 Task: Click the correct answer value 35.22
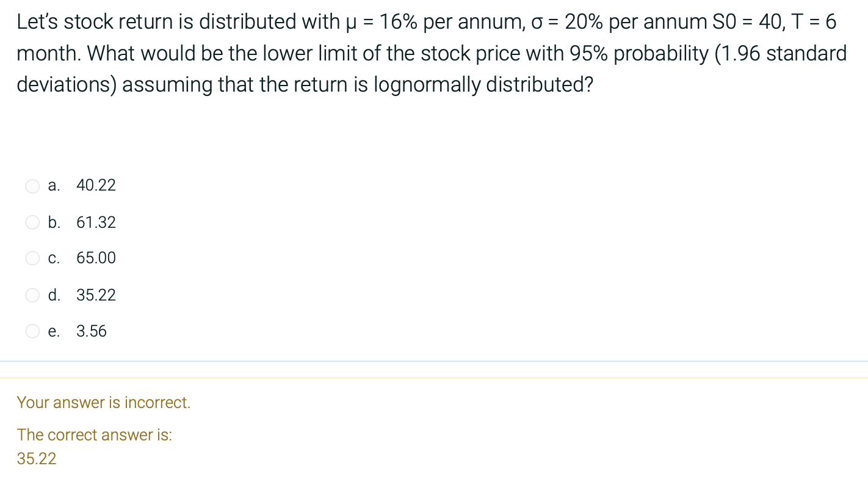click(x=35, y=458)
